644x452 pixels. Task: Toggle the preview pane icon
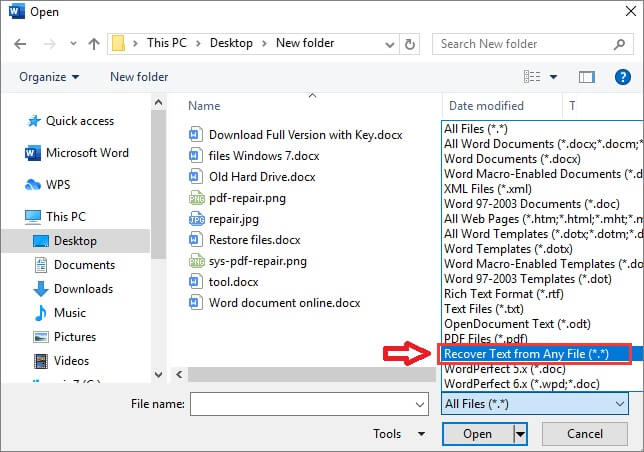[x=587, y=77]
